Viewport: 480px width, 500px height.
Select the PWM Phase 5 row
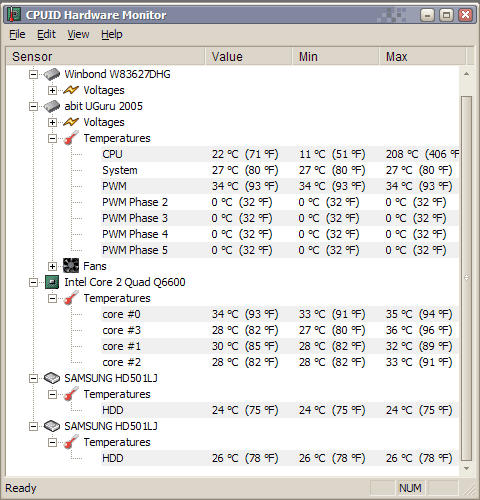tap(280, 250)
